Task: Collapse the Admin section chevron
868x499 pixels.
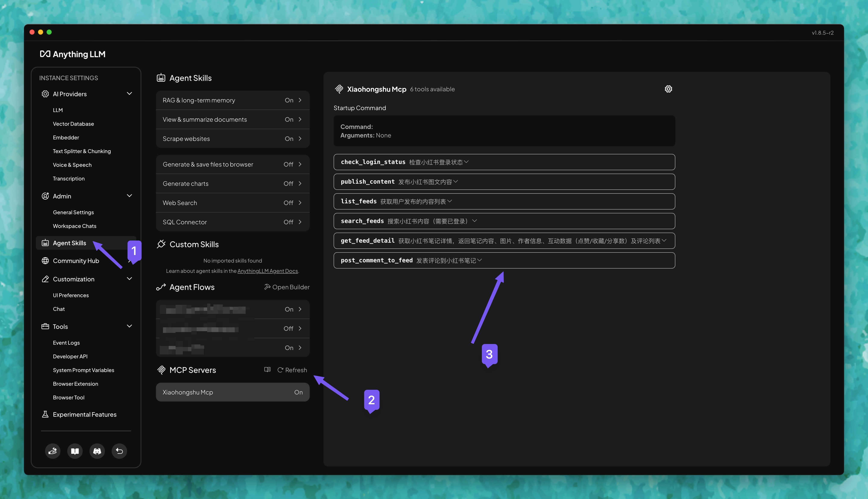Action: click(129, 196)
